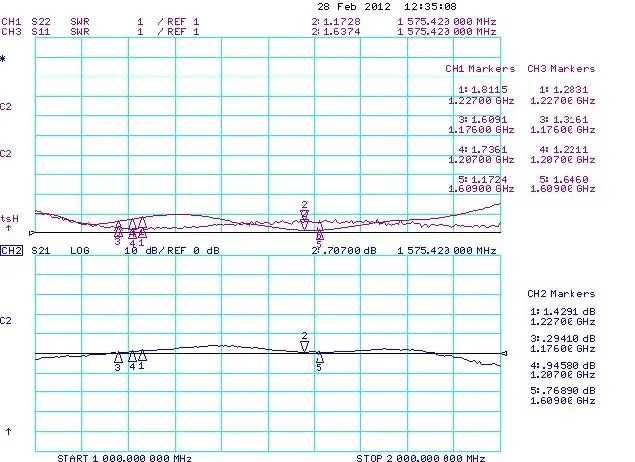This screenshot has width=635, height=462.
Task: Click the S22 parameter label
Action: pos(41,21)
